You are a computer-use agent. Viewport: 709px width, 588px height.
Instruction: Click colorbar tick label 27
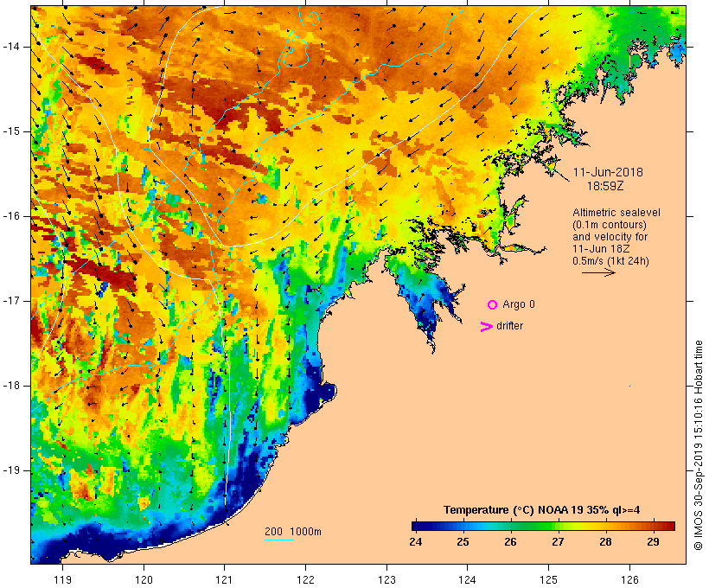tap(558, 542)
